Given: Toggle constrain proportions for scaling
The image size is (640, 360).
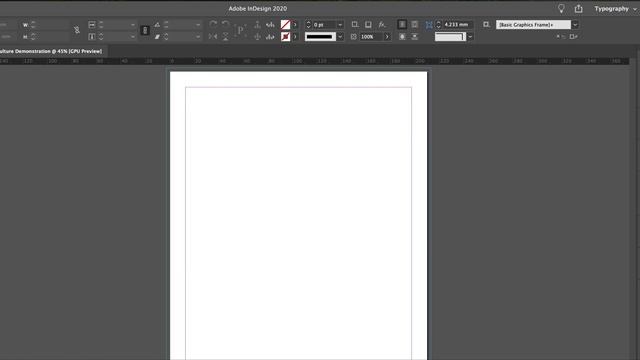Looking at the screenshot, I should click(x=145, y=31).
